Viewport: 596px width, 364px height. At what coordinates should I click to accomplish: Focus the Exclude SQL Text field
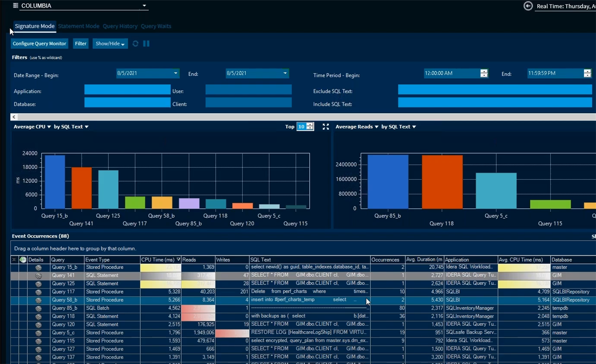coord(495,90)
